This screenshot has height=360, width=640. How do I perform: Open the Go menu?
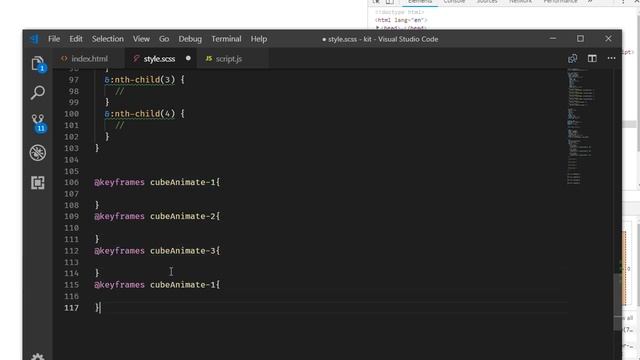pos(164,39)
